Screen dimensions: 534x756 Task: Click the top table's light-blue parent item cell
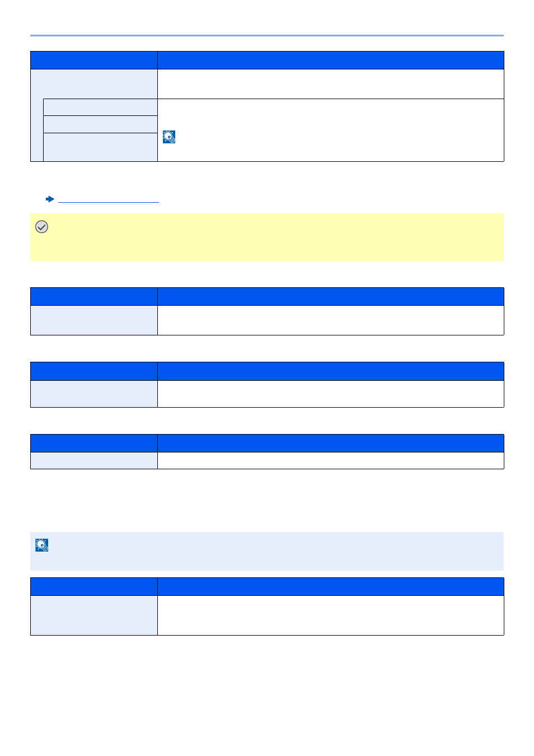tap(94, 84)
